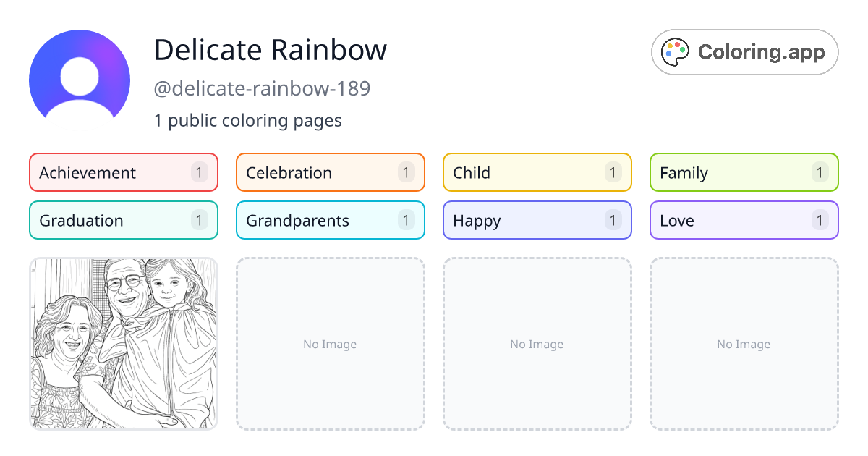Expand the second No Image placeholder card
868x456 pixels.
point(537,344)
